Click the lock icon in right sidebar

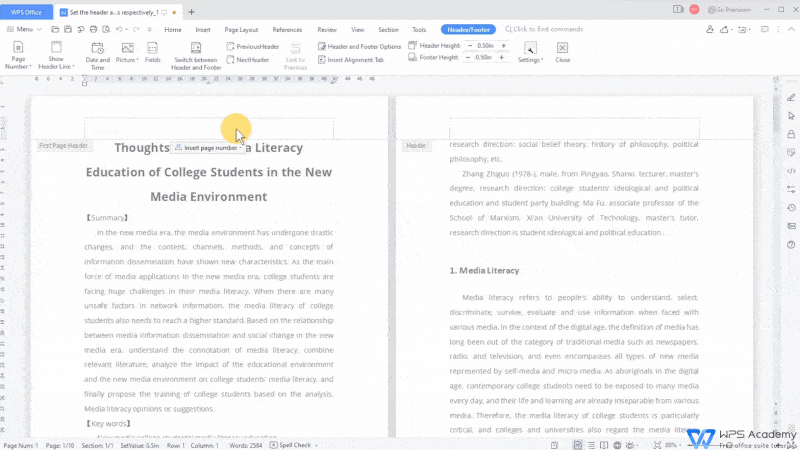click(791, 134)
